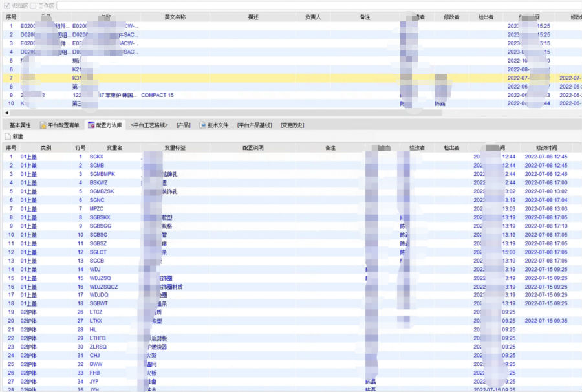Select the BSKWZ variable row
The image size is (582, 392).
tap(292, 182)
